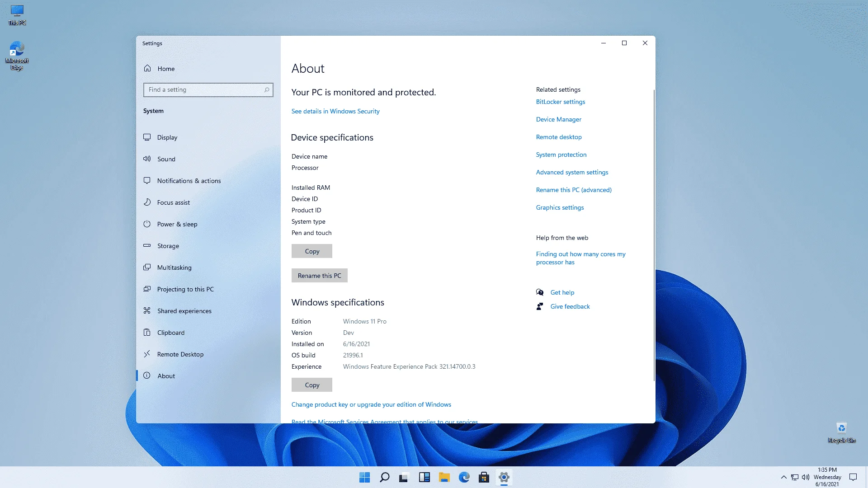Open the Storage drive icon

pyautogui.click(x=147, y=246)
